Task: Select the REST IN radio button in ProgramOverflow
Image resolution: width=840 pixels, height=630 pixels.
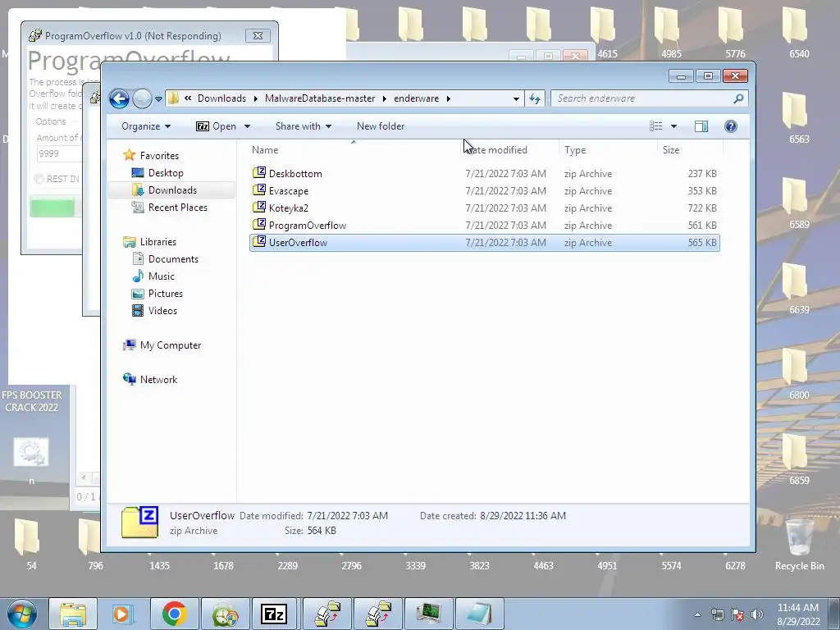Action: point(39,179)
